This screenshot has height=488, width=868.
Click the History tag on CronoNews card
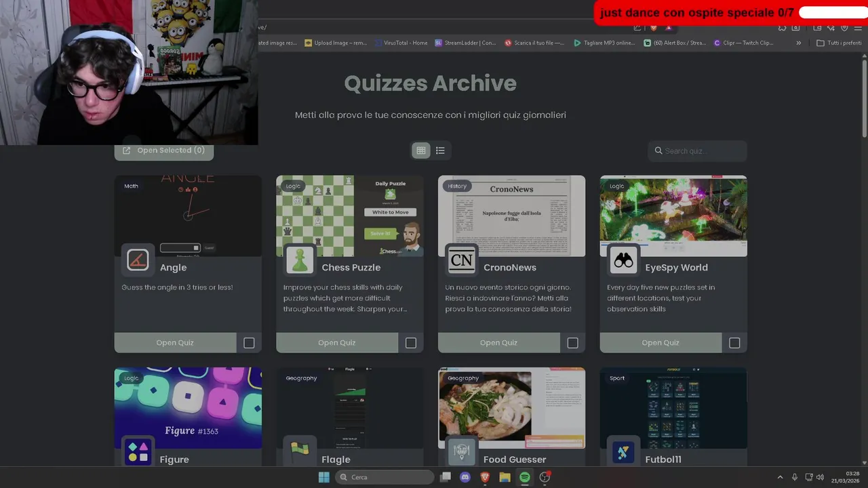coord(457,186)
